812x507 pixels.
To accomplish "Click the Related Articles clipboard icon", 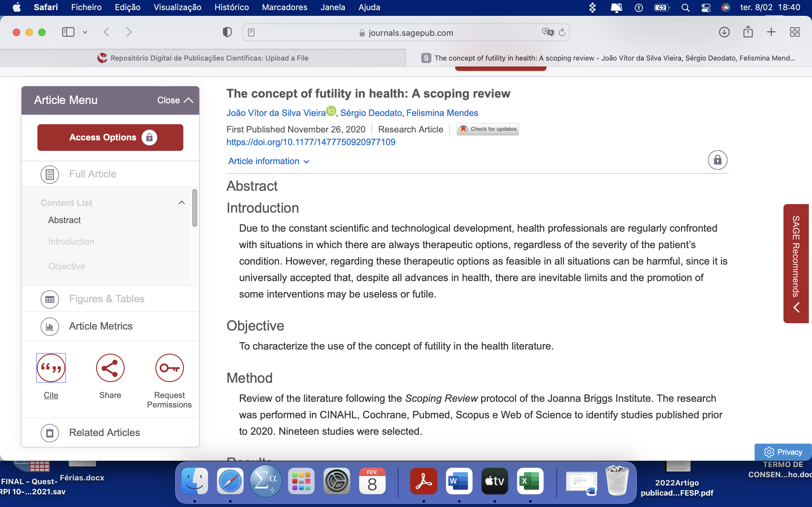I will coord(50,433).
